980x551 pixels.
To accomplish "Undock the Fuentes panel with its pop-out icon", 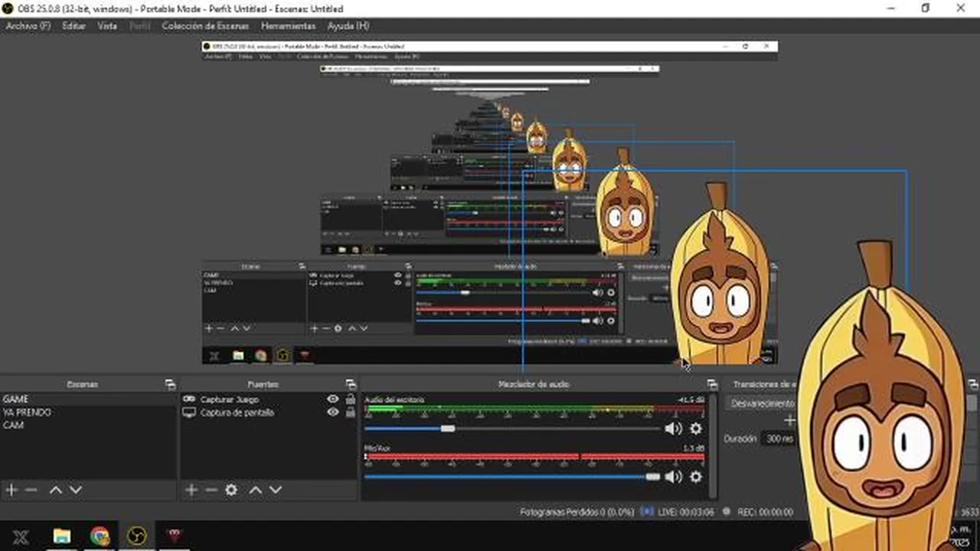I will coord(351,384).
